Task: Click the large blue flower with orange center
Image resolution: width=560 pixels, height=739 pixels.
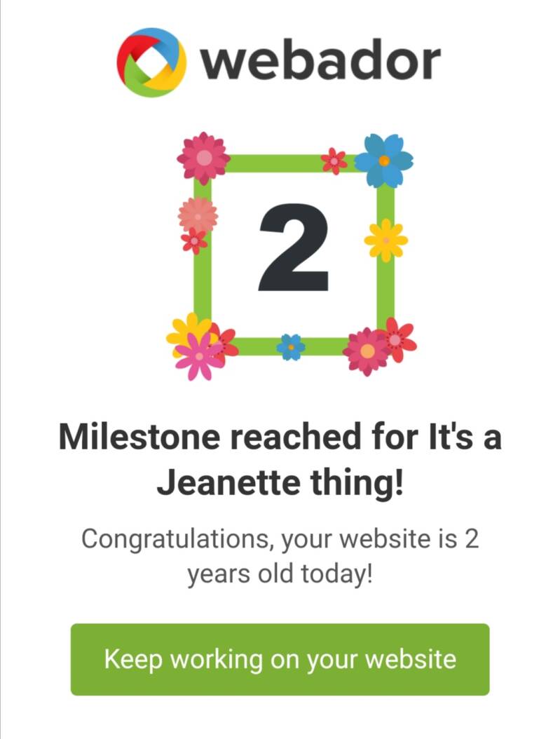Action: (x=383, y=161)
